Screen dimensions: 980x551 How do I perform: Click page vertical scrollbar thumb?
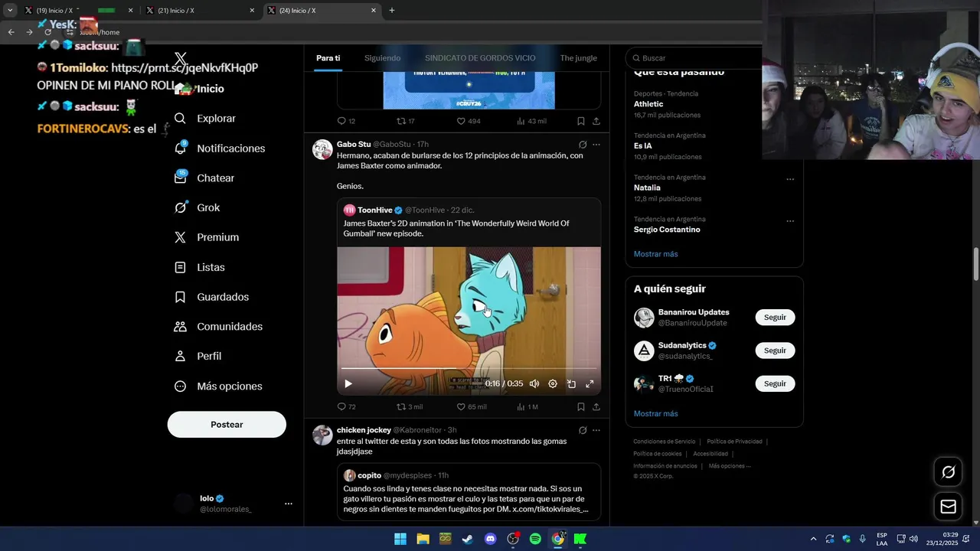[x=975, y=265]
